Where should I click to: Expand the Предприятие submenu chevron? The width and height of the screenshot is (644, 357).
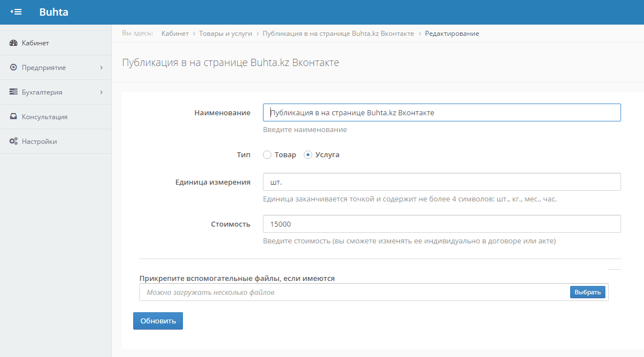[x=101, y=68]
